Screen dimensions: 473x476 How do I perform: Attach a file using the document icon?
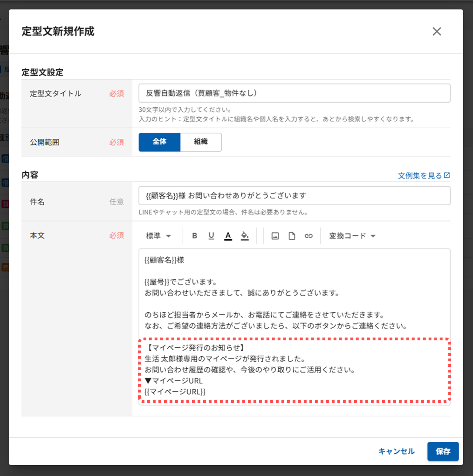point(292,236)
